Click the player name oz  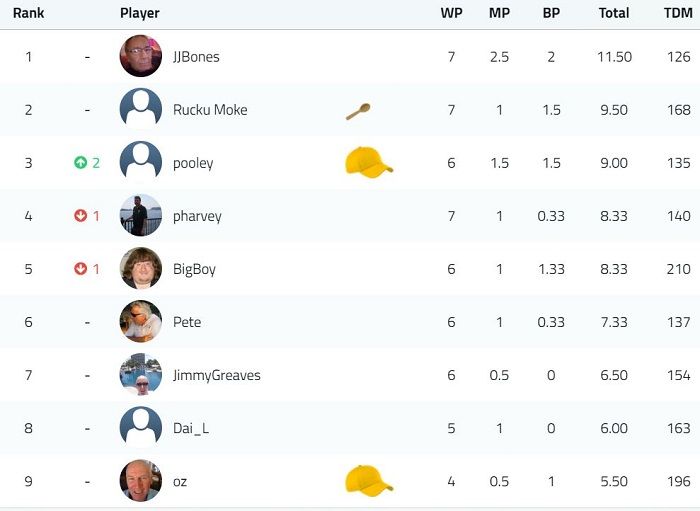point(180,482)
